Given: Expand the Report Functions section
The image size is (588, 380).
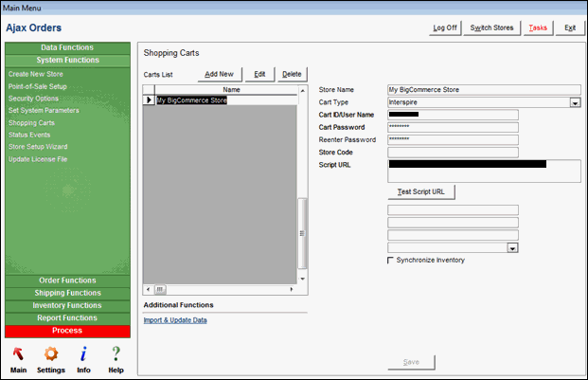Looking at the screenshot, I should point(67,318).
